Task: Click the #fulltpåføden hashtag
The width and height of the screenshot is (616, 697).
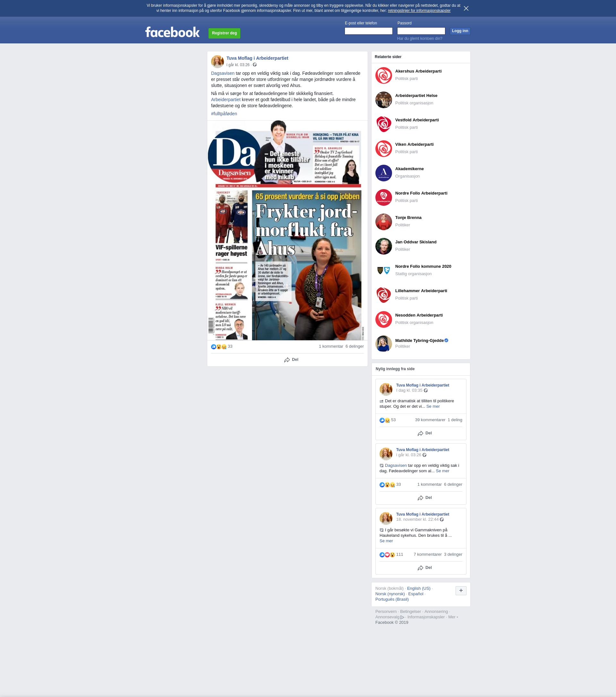Action: [x=224, y=114]
